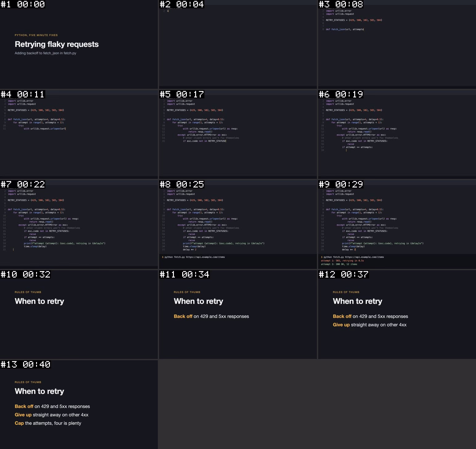The height and width of the screenshot is (449, 476).
Task: Click "with urllib.request.urlopen(url" in frame #4
Action: pyautogui.click(x=45, y=129)
